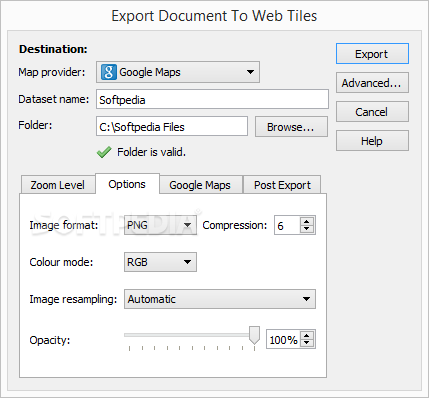Open the Image format PNG dropdown
The image size is (429, 398).
point(160,225)
